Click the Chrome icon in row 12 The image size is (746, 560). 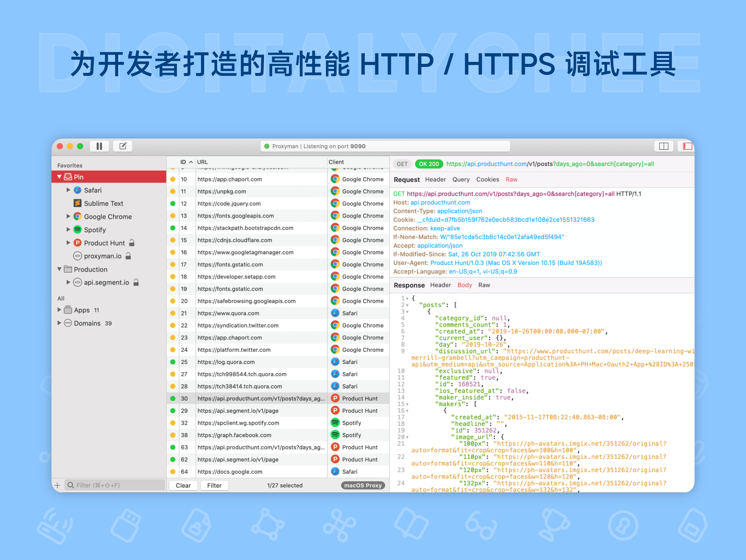pyautogui.click(x=335, y=203)
